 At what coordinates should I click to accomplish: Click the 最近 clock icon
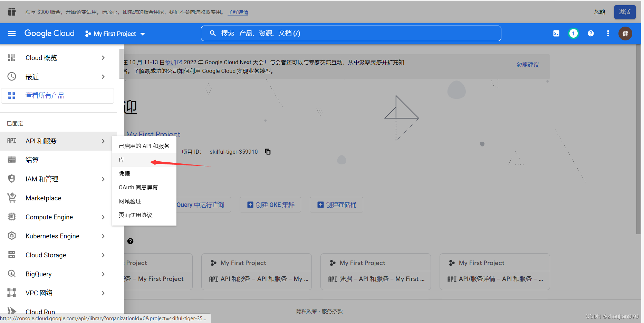point(12,77)
